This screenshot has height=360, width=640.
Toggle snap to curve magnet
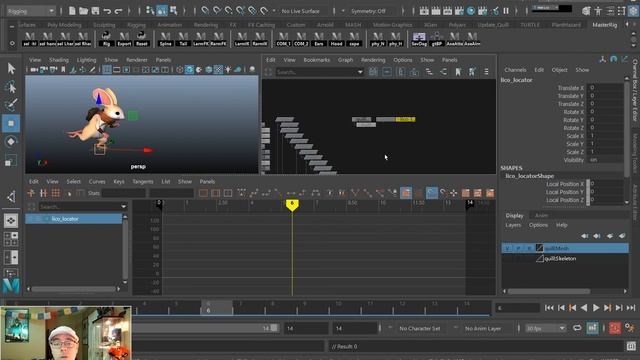pyautogui.click(x=217, y=11)
